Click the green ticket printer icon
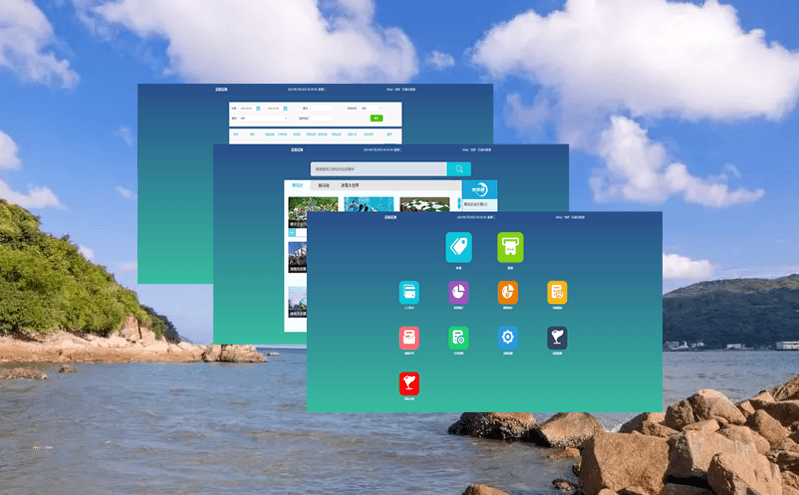799x495 pixels. [510, 247]
